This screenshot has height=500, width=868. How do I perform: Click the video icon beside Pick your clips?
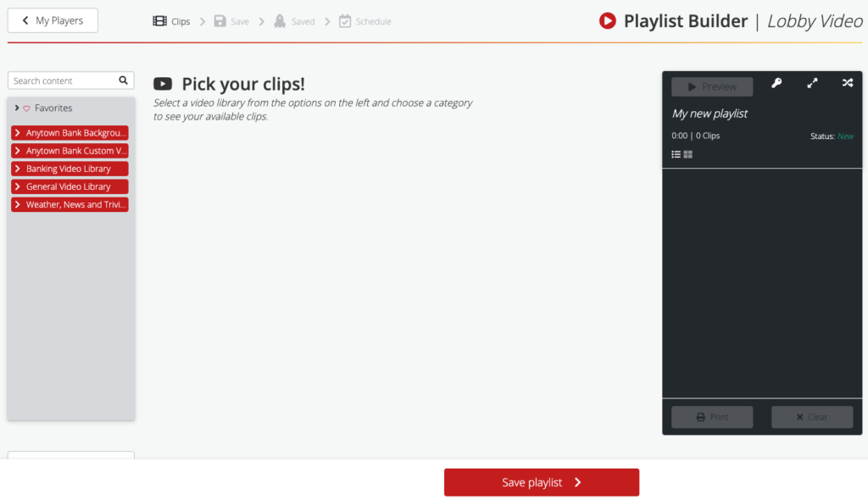pos(163,84)
